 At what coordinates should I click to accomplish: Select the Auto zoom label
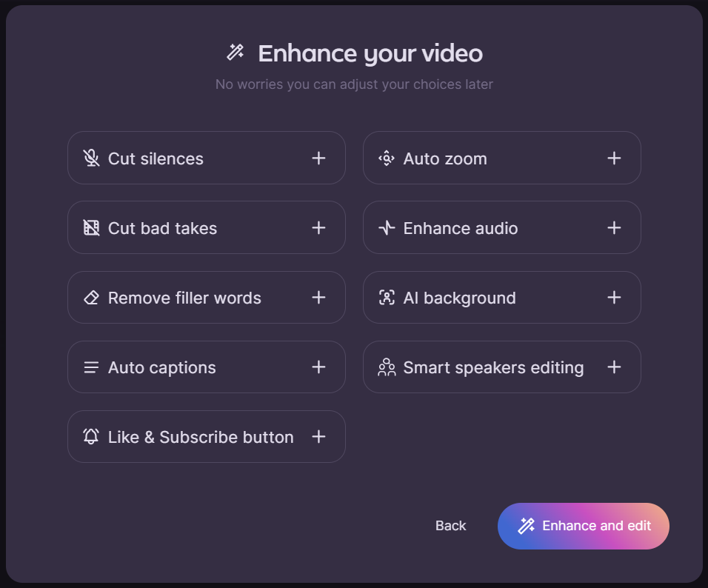(445, 159)
